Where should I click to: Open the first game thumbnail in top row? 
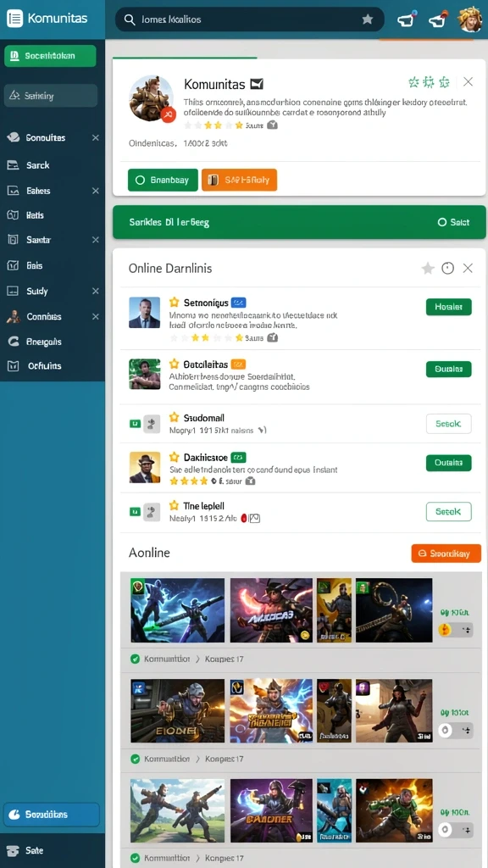(x=178, y=610)
